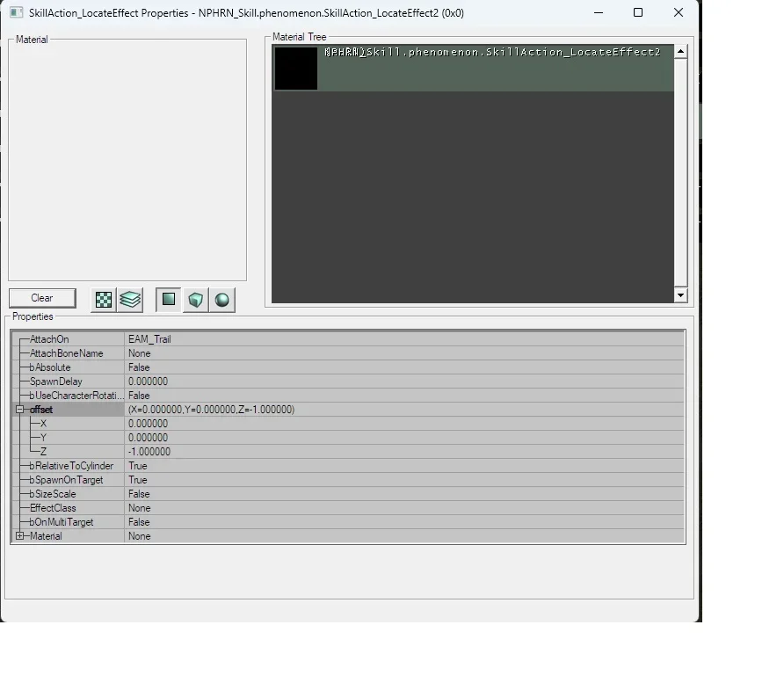The width and height of the screenshot is (784, 683).
Task: Select the AttachBoneName property label
Action: pos(67,353)
